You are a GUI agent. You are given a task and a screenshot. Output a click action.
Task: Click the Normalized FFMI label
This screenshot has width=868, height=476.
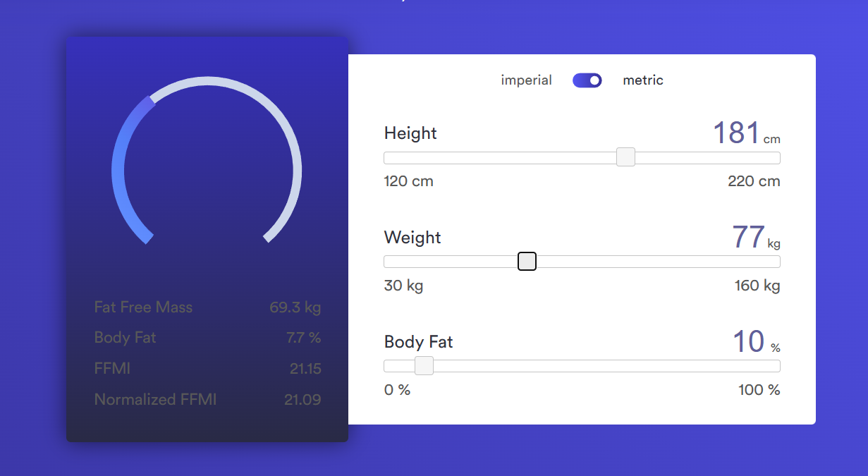155,400
